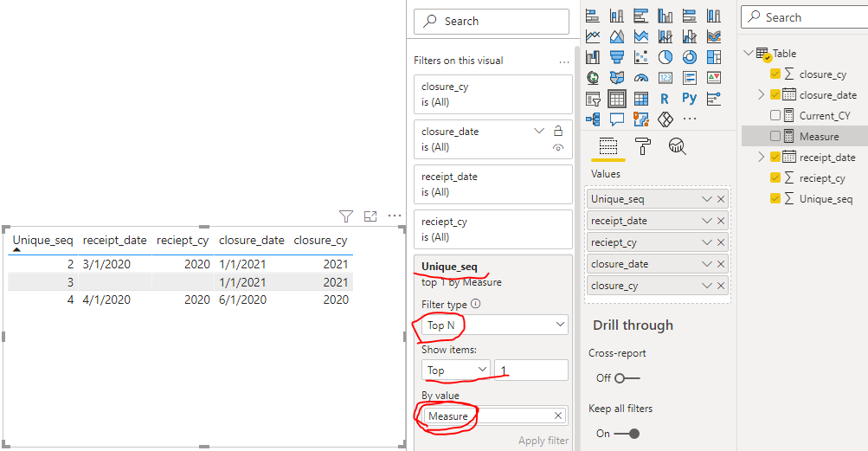Check the Measure field checkbox
This screenshot has height=451, width=868.
[x=775, y=136]
